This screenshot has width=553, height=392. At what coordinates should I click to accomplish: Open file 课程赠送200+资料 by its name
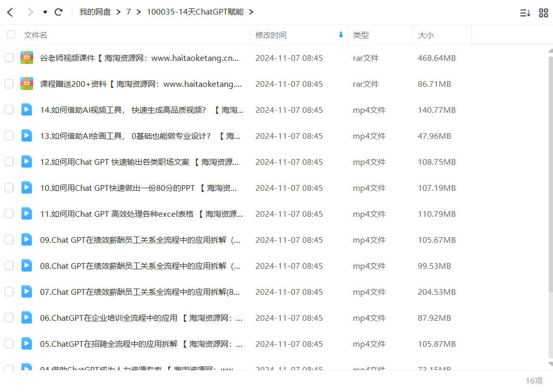(140, 84)
